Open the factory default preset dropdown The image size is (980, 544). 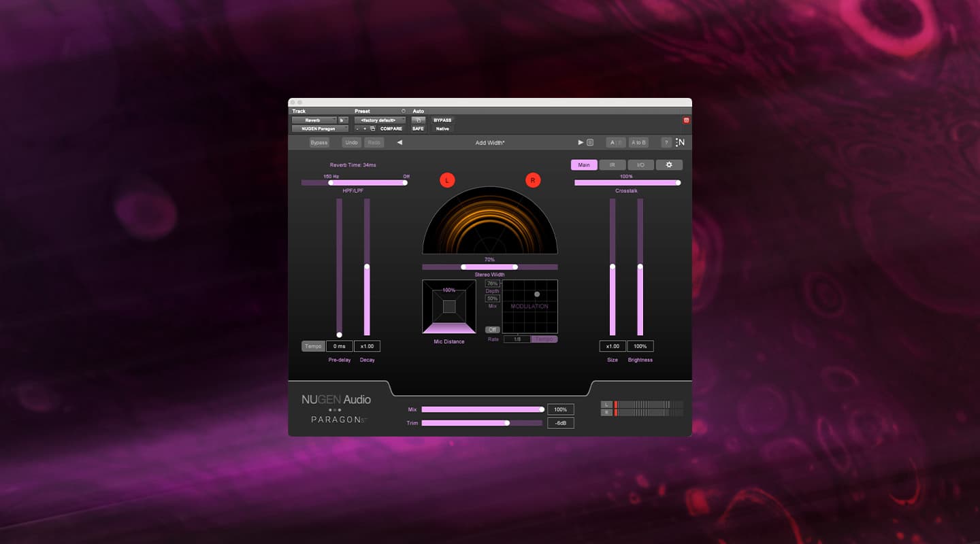point(380,120)
